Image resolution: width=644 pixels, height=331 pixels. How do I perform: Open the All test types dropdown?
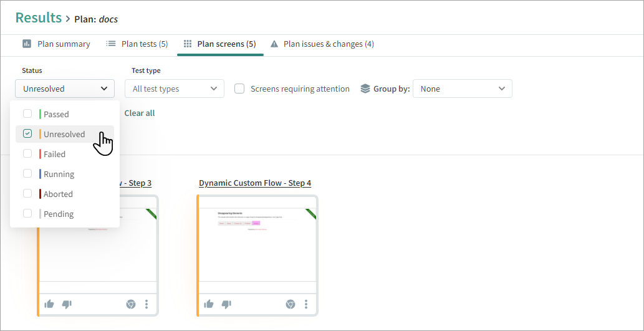(x=175, y=89)
